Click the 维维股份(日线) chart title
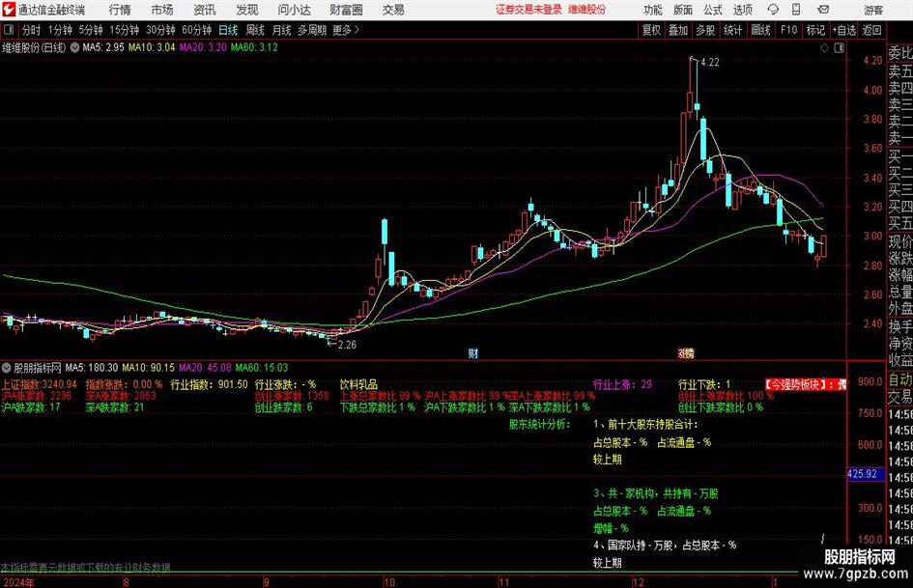This screenshot has height=588, width=913. click(x=34, y=47)
